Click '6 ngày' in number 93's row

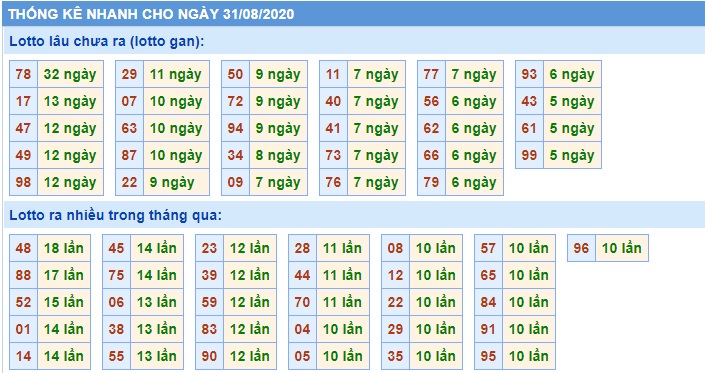coord(573,74)
